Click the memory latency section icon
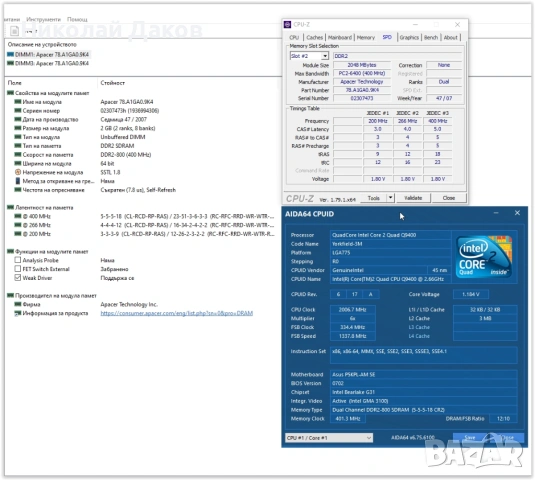Viewport: 535px width, 480px height. pyautogui.click(x=10, y=207)
